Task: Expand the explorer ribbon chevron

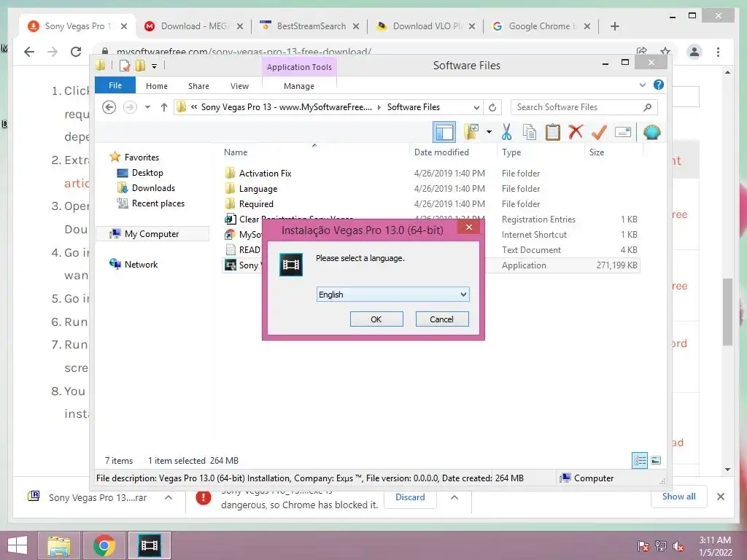Action: point(642,85)
